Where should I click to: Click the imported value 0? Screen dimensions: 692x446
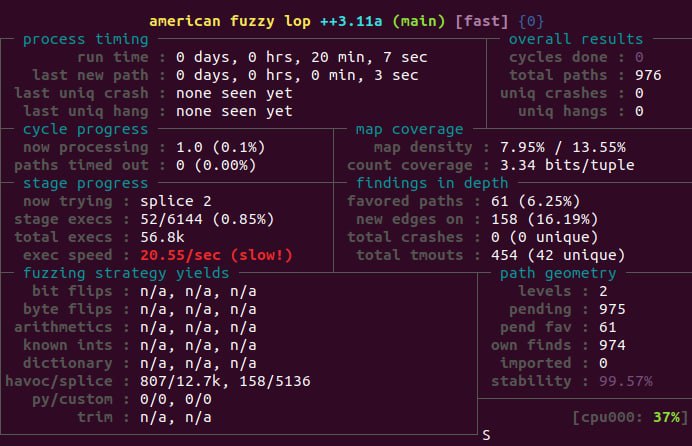(x=603, y=364)
